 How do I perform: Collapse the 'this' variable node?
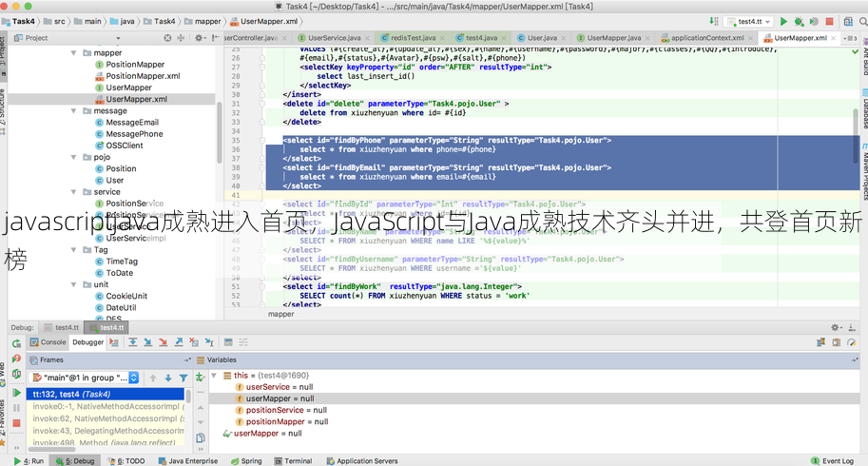tap(214, 376)
